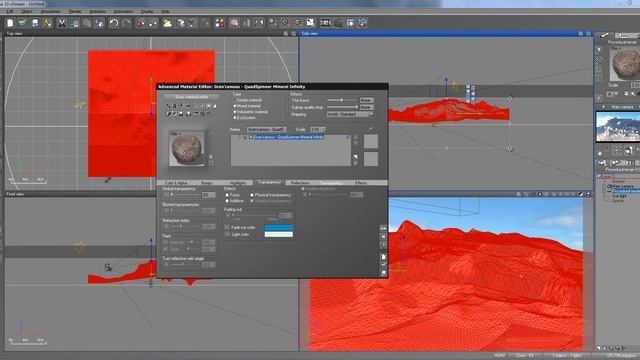Click the 3D cube toolbar icon
The image size is (640, 360).
180,23
